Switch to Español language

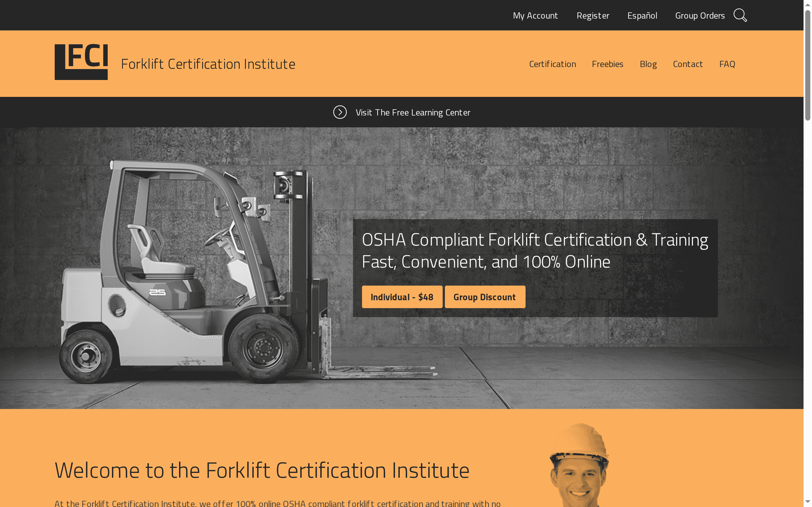(642, 16)
